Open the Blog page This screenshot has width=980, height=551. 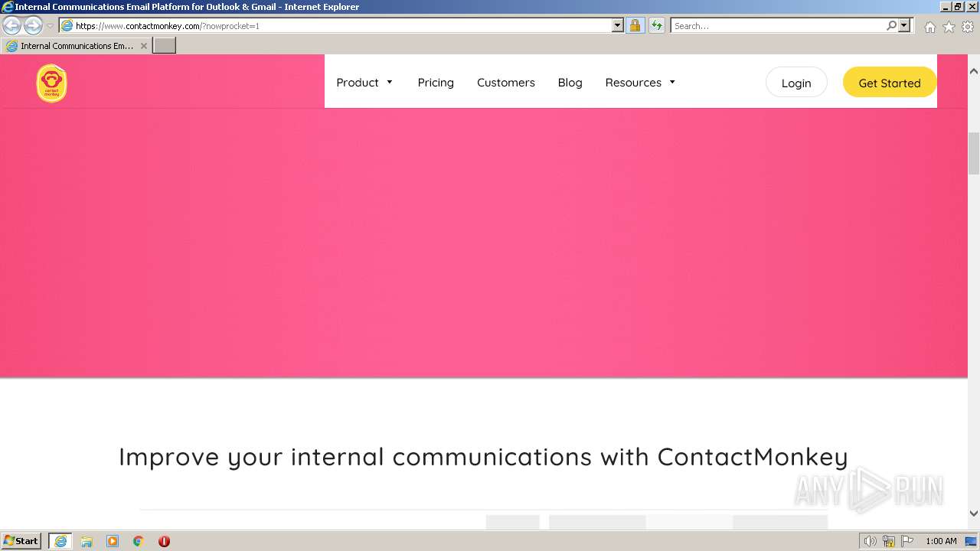point(570,83)
